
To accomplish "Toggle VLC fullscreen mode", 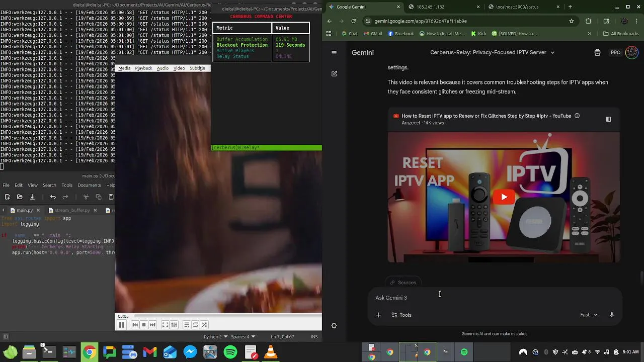I will coord(165,325).
